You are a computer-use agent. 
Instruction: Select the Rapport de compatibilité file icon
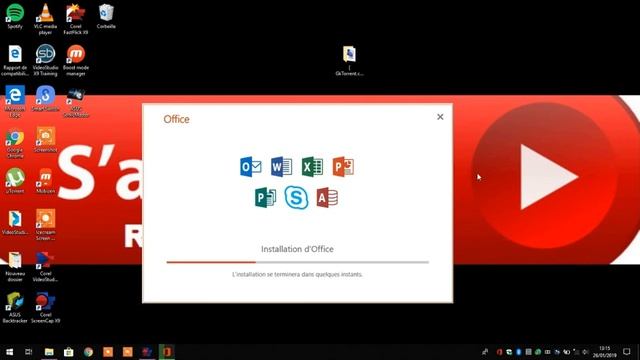[x=15, y=60]
